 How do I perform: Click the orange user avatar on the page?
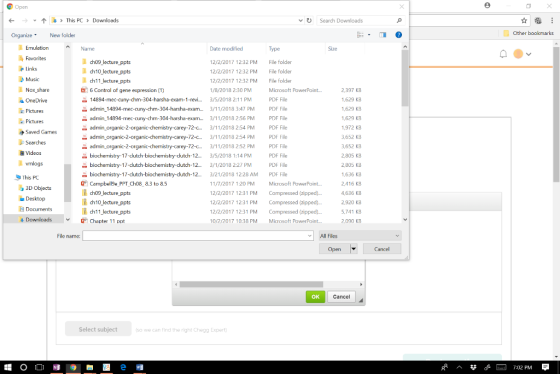(x=518, y=54)
